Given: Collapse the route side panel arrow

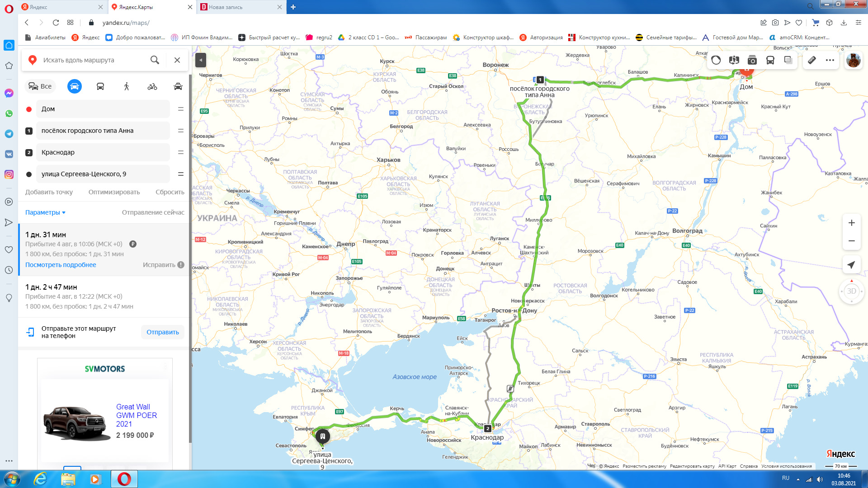Looking at the screenshot, I should pyautogui.click(x=201, y=60).
